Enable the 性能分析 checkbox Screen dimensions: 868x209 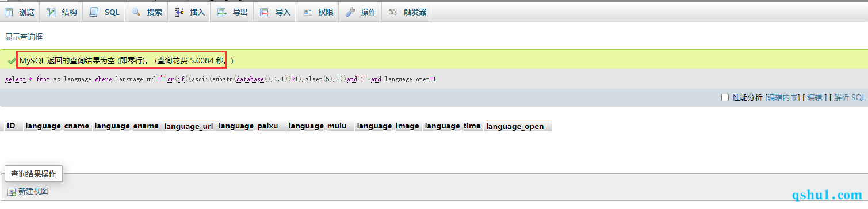pyautogui.click(x=725, y=98)
